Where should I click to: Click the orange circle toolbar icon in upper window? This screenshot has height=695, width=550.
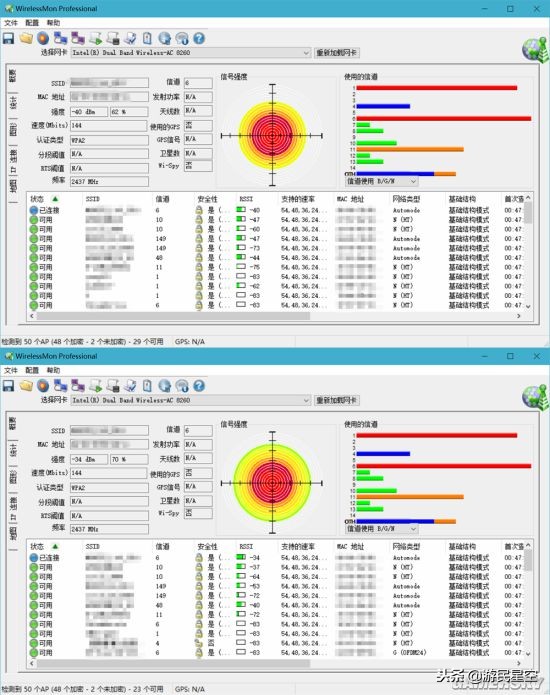point(43,39)
